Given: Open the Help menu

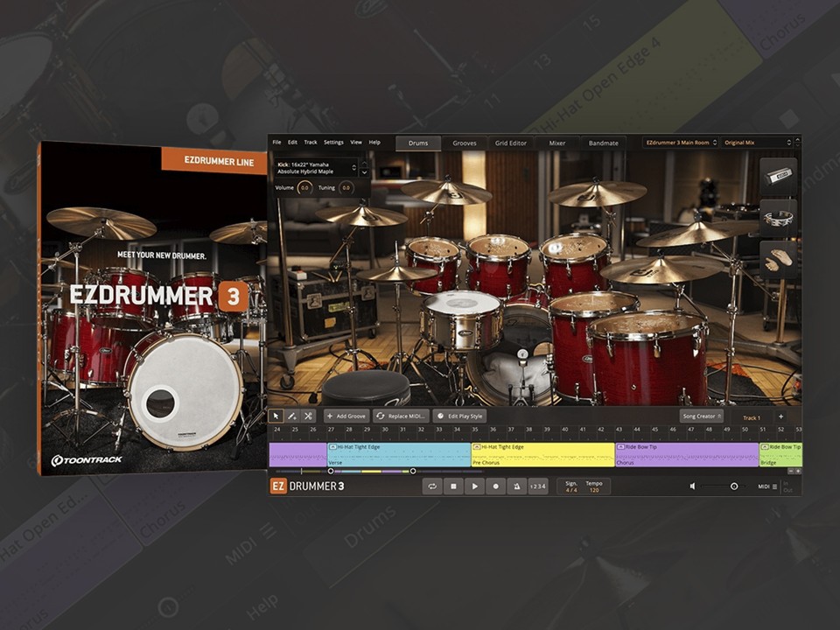Looking at the screenshot, I should pyautogui.click(x=374, y=143).
